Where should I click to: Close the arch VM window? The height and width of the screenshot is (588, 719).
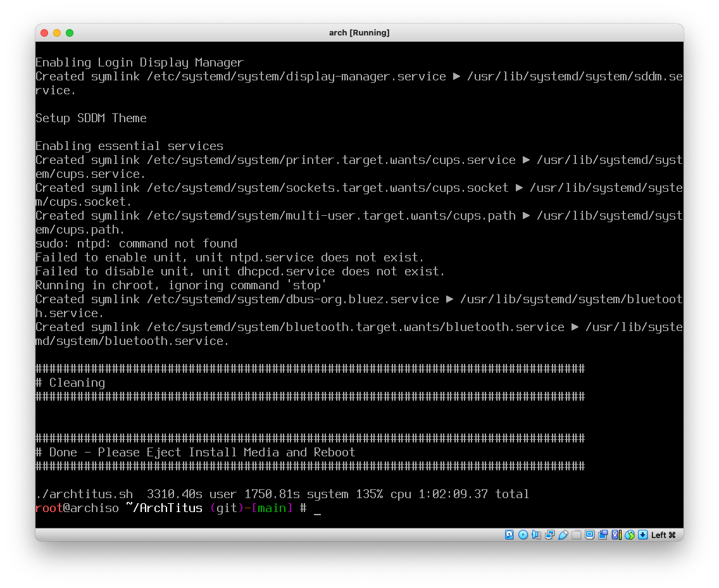point(44,33)
